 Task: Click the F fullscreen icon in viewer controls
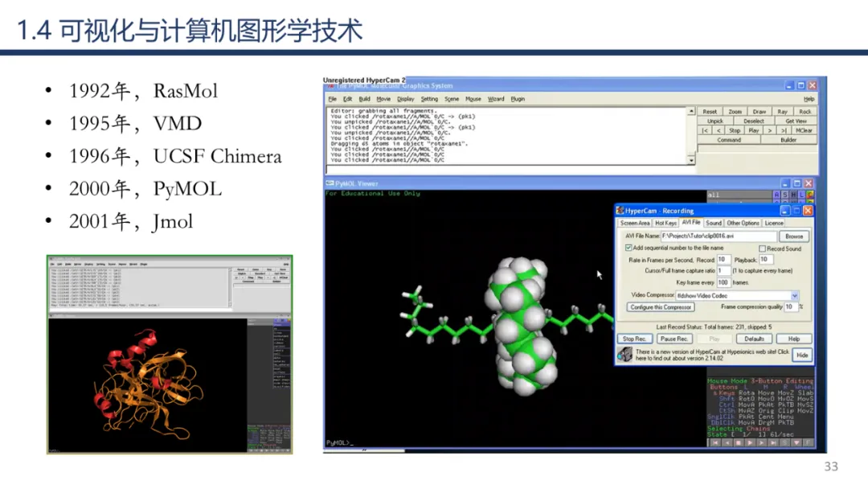808,442
